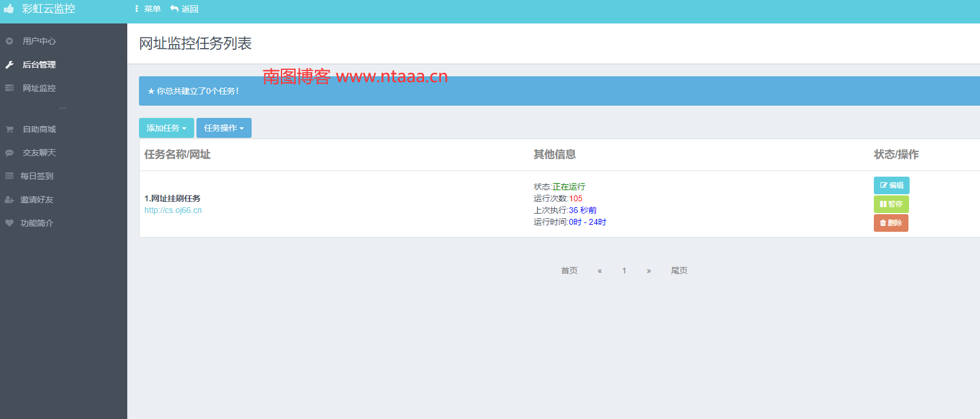Open the 菜单 menu toggle

pos(147,9)
